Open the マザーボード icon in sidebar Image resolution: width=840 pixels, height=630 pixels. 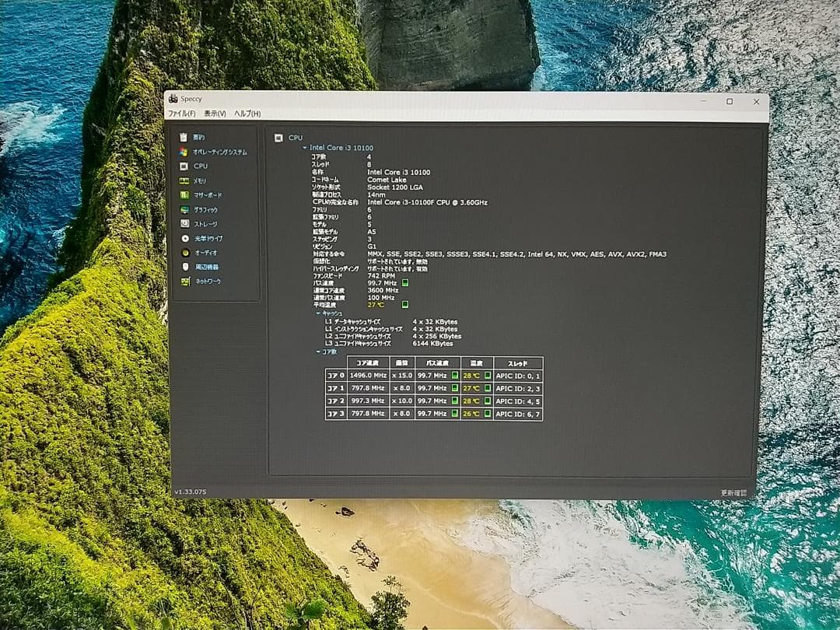point(184,195)
